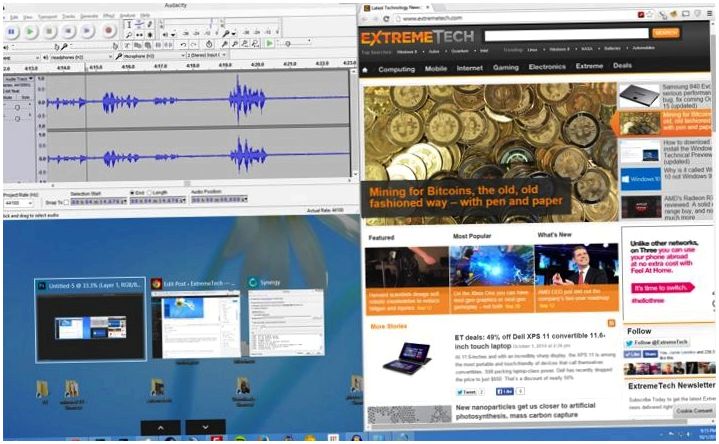Open Audacity's Generate menu

(x=89, y=16)
